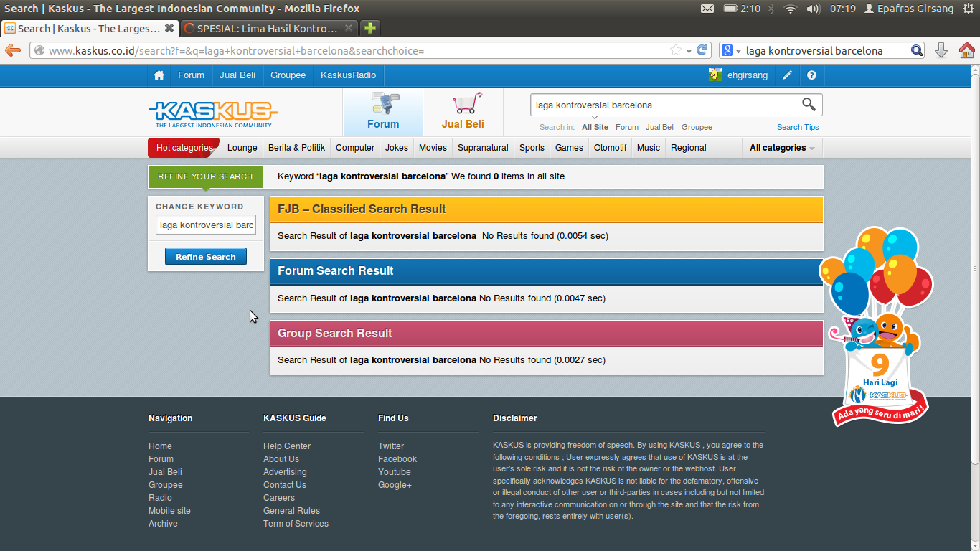Viewport: 980px width, 551px height.
Task: Click the pencil edit icon beside ehgirsang
Action: click(787, 75)
